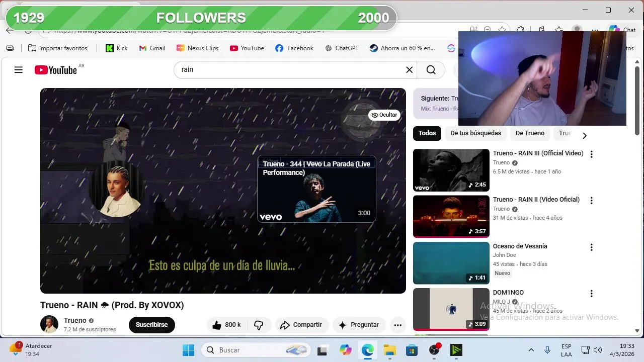Open the YouTube hamburger guide menu
This screenshot has height=362, width=644.
tap(19, 70)
